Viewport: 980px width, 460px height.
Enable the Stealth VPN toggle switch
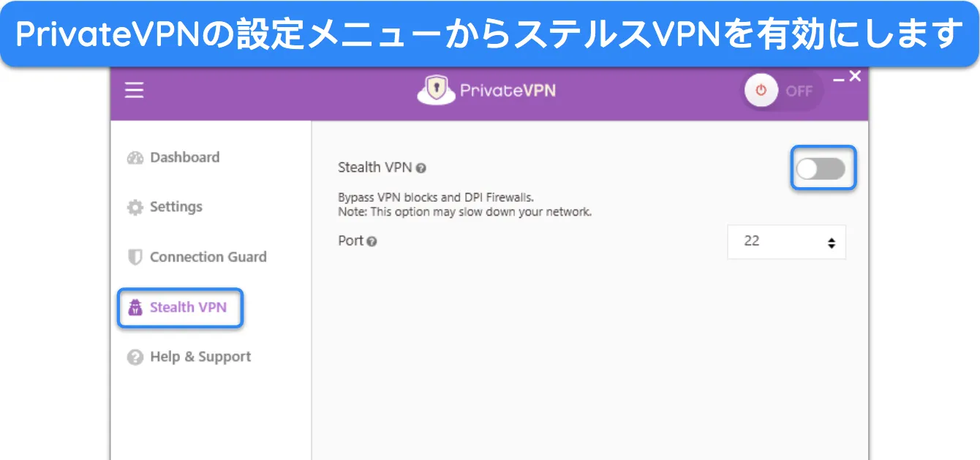tap(821, 170)
